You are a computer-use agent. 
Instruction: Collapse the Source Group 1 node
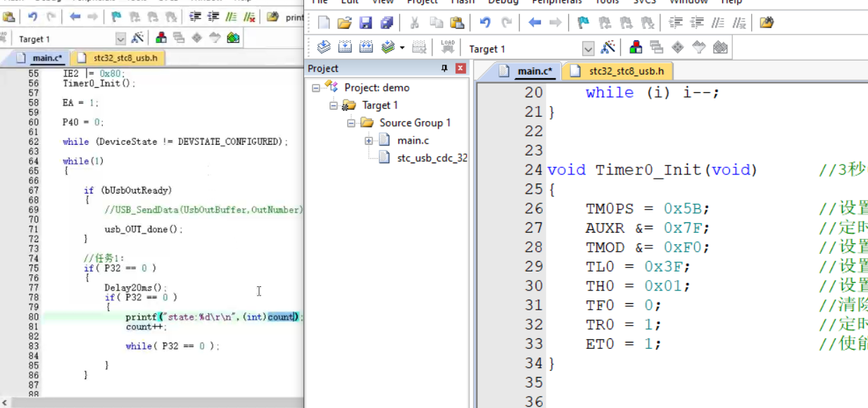(x=351, y=123)
